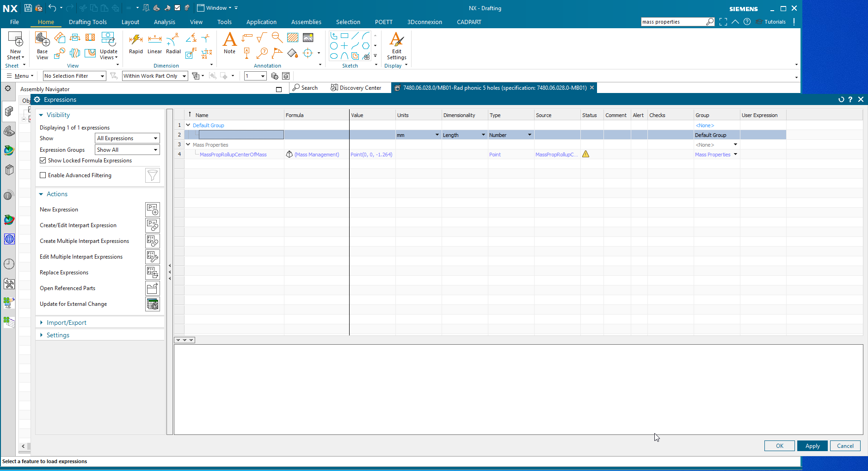Click the Hatch pattern annotation icon

pos(292,38)
